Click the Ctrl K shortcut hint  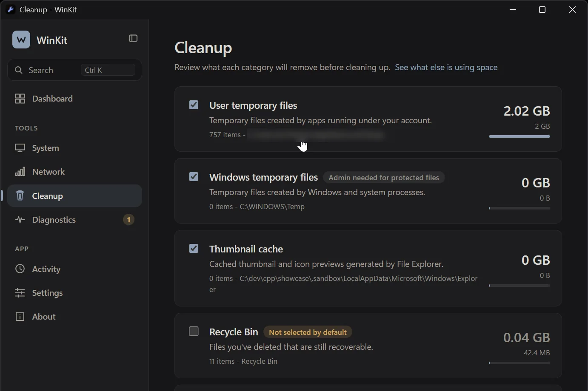(108, 70)
